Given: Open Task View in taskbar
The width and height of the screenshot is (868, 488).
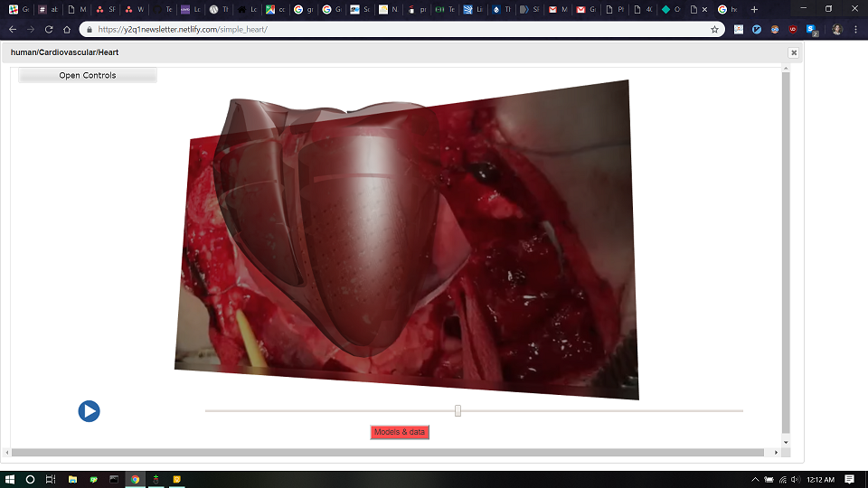Looking at the screenshot, I should pyautogui.click(x=51, y=479).
